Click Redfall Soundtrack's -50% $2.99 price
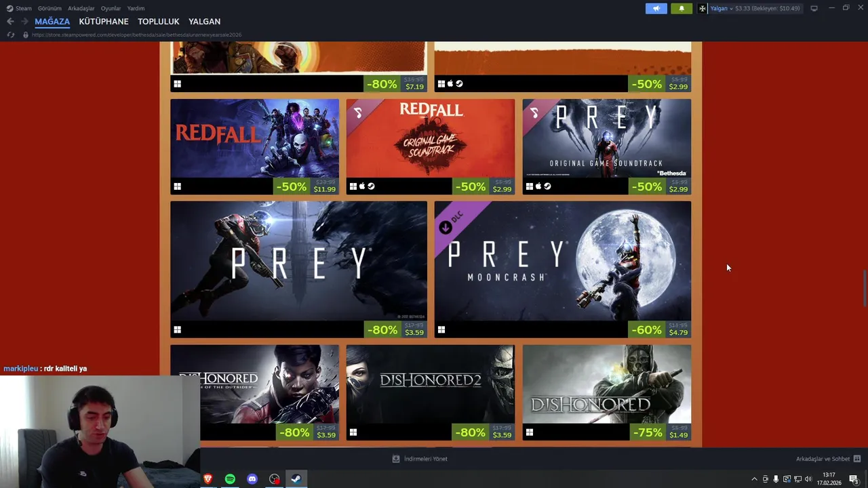868x488 pixels. point(484,186)
